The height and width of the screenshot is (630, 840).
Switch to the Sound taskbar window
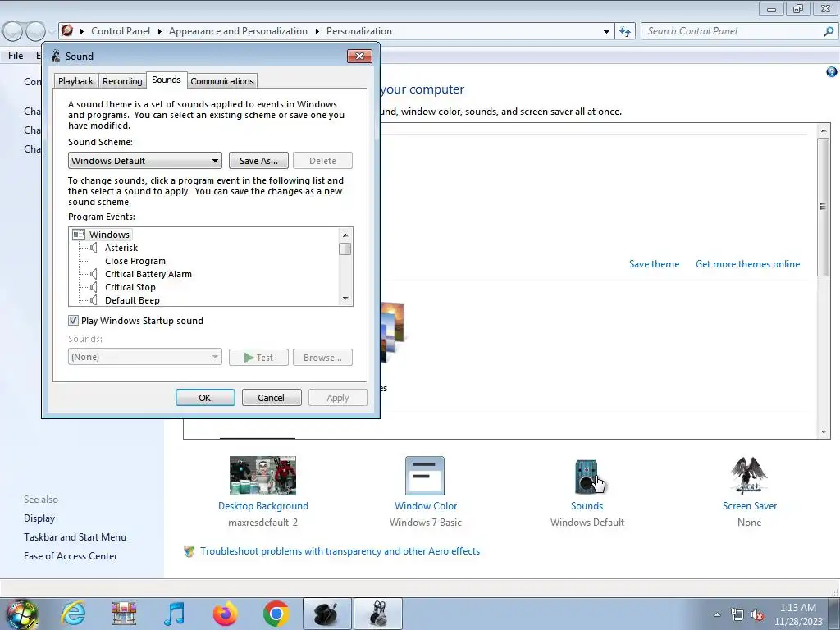tap(378, 614)
